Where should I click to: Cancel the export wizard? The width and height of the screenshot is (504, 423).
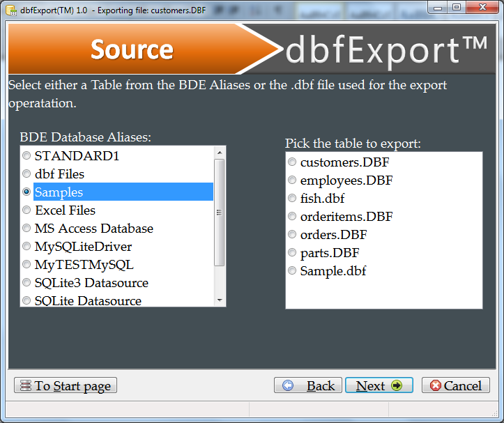pyautogui.click(x=456, y=385)
